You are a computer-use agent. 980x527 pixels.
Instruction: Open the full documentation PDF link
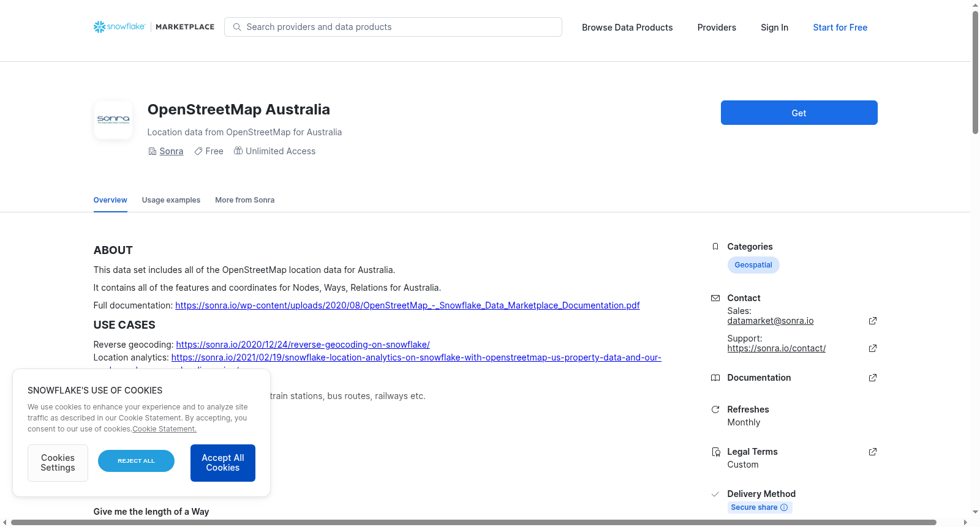tap(407, 305)
